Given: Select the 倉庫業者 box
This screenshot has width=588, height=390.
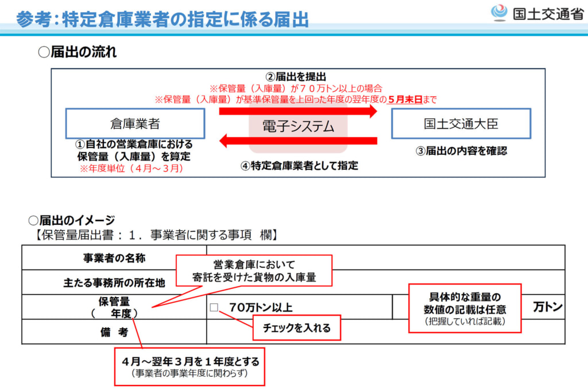Looking at the screenshot, I should [136, 123].
